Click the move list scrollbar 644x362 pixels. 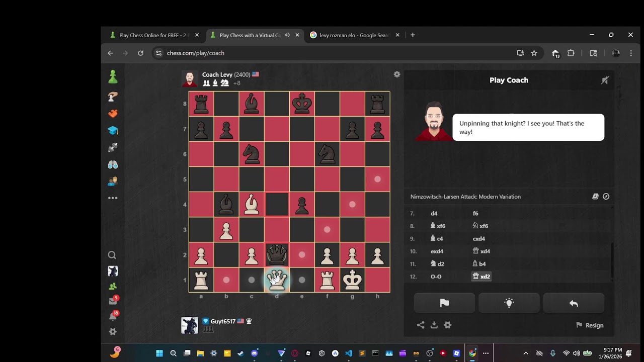click(612, 261)
